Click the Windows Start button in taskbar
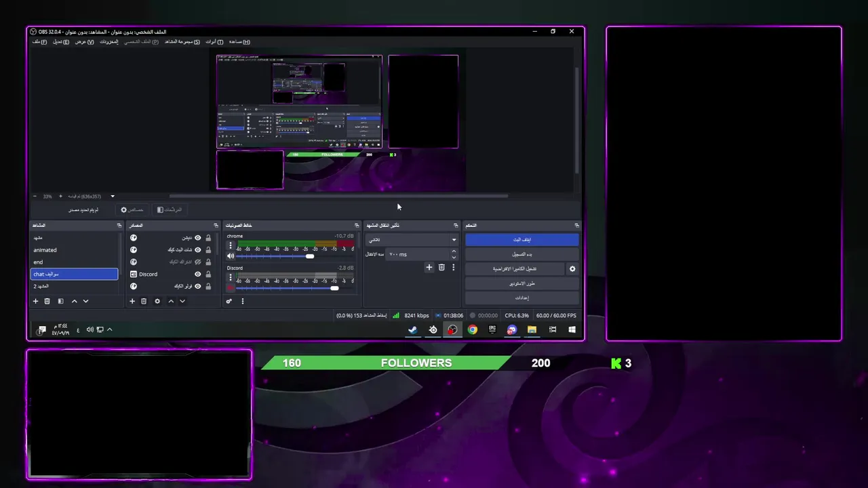868x488 pixels. pos(572,329)
